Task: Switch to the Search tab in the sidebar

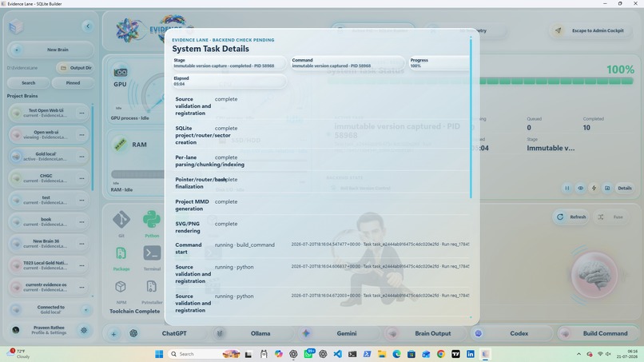Action: tap(28, 83)
